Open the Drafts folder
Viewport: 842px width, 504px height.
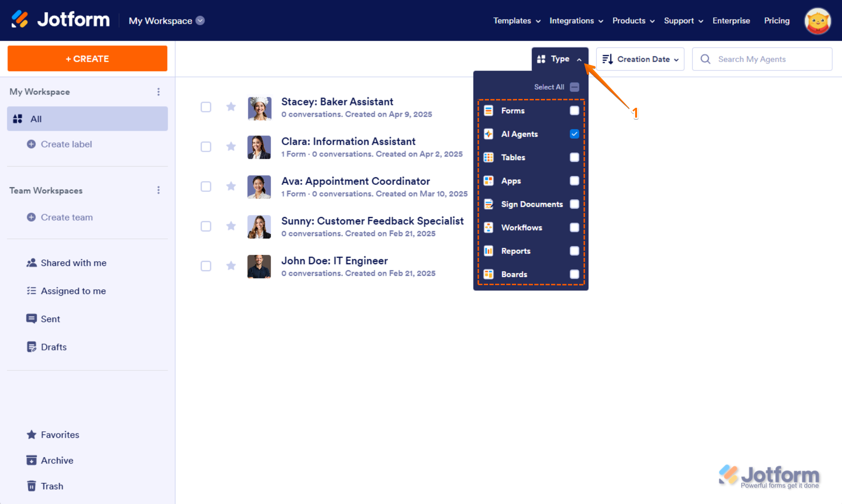tap(47, 347)
